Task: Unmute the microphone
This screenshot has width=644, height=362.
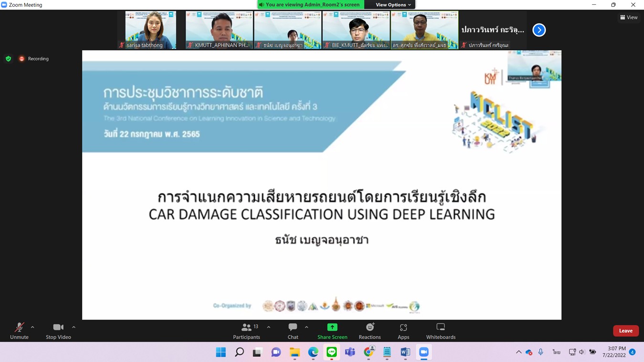Action: coord(19,331)
